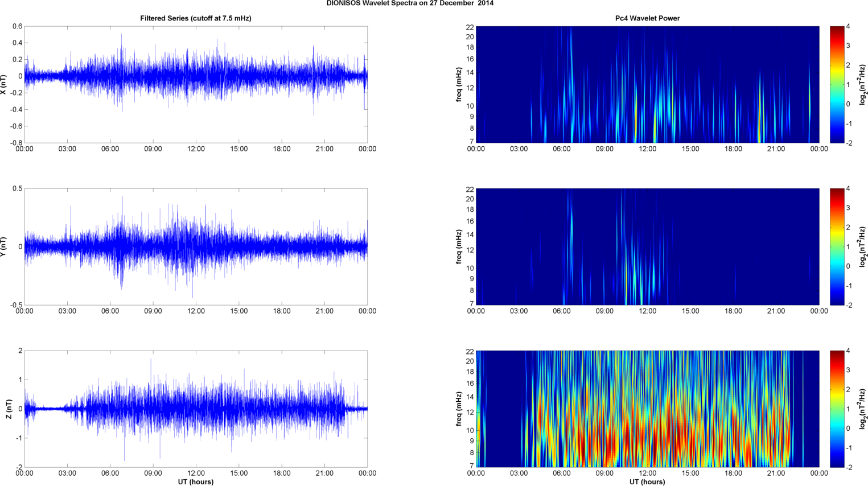868x486 pixels.
Task: Click the 21:00 tick under the Z time series
Action: point(324,473)
